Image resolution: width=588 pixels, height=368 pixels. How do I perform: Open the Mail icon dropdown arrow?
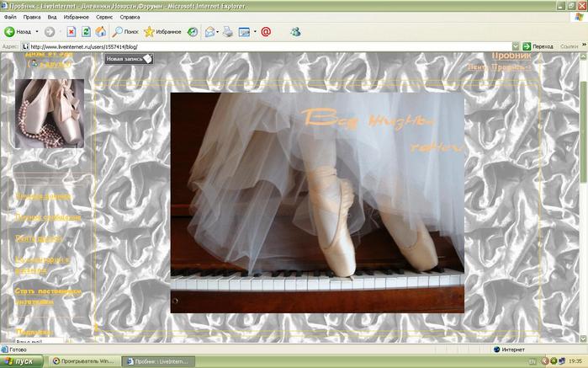218,32
